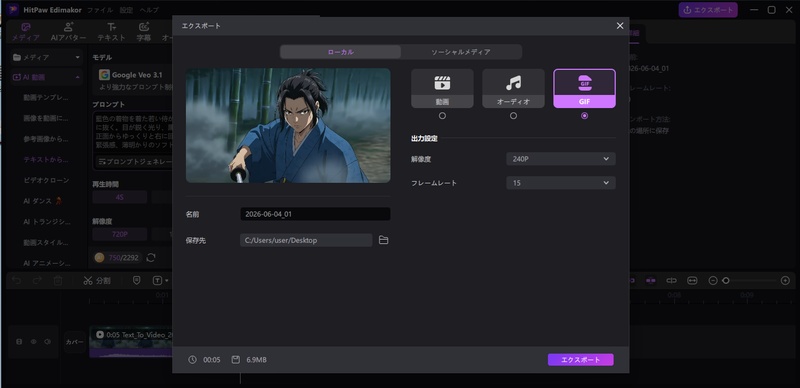Select 画像を動画に... in sidebar
The width and height of the screenshot is (800, 388).
click(x=46, y=118)
